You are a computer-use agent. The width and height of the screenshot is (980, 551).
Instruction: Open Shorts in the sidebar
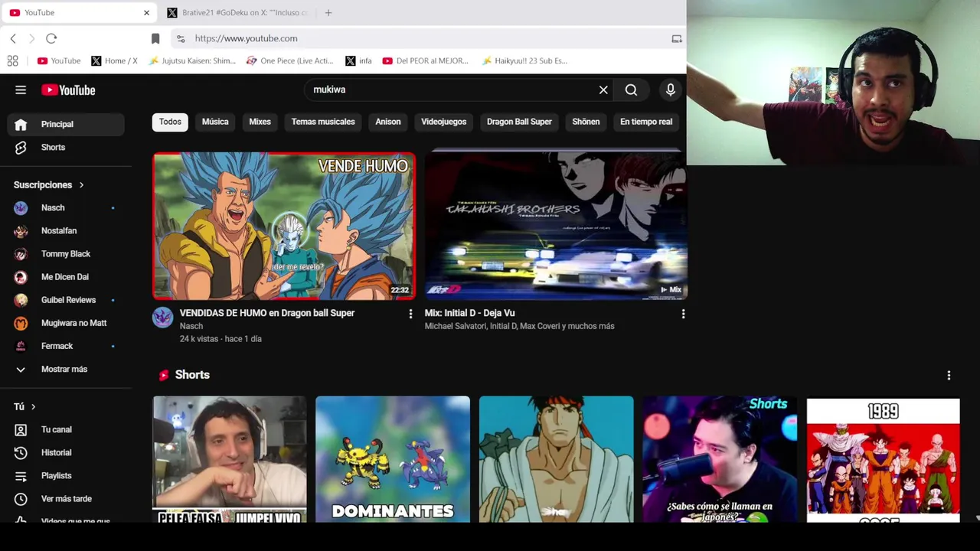[x=66, y=147]
